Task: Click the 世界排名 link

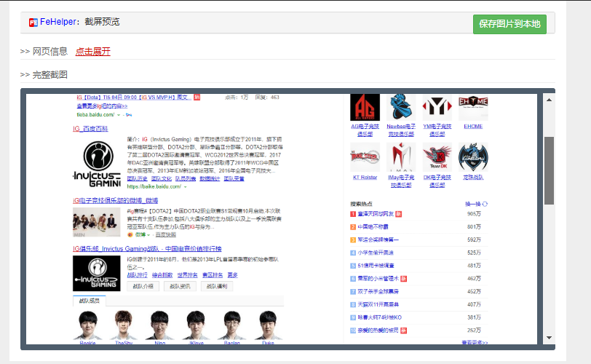Action: coord(187,275)
